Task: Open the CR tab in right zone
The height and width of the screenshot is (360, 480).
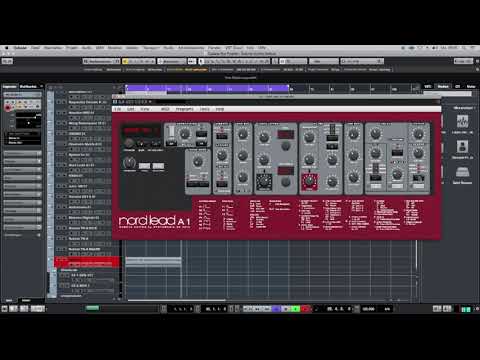Action: pyautogui.click(x=458, y=86)
